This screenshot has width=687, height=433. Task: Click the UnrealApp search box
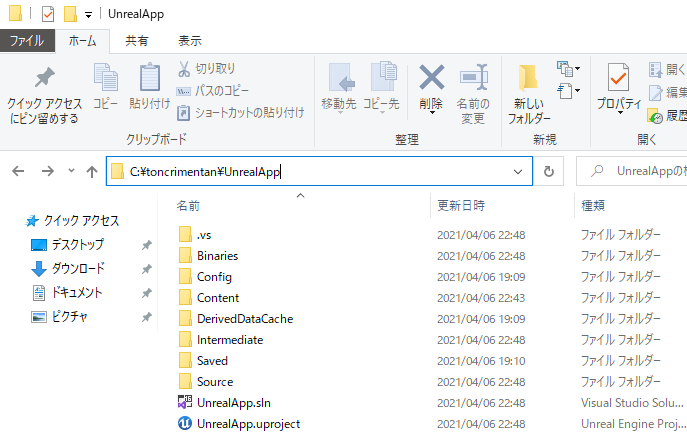click(631, 171)
